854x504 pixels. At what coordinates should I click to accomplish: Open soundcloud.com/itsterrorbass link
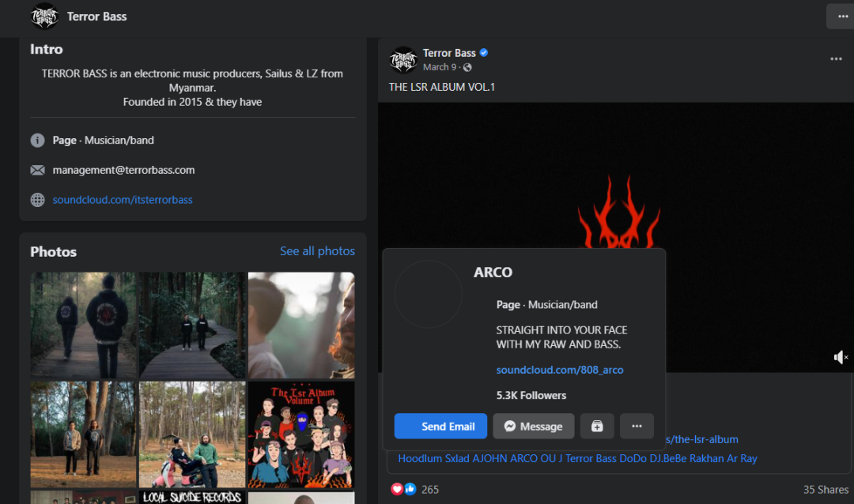(123, 200)
